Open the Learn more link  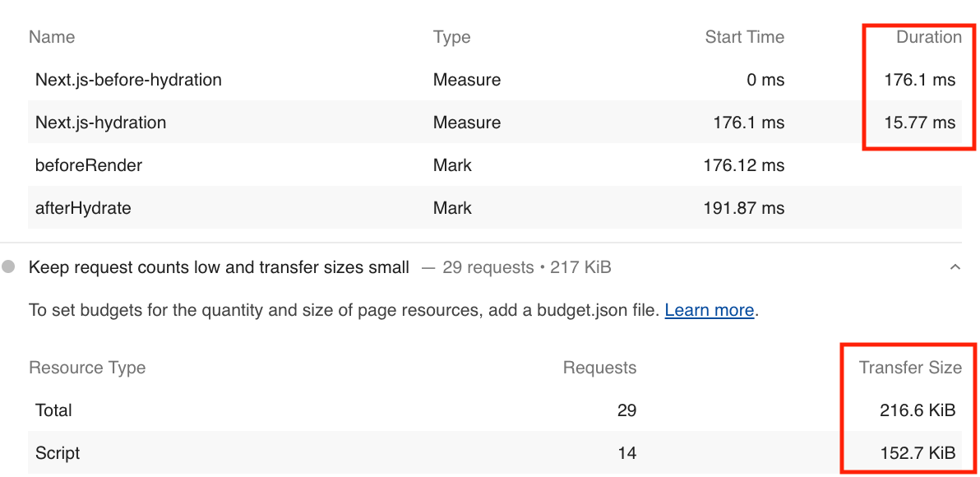[x=709, y=310]
